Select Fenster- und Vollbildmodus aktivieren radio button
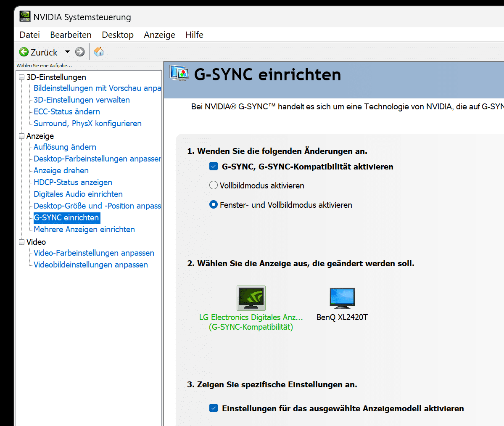This screenshot has height=426, width=504. click(x=214, y=205)
